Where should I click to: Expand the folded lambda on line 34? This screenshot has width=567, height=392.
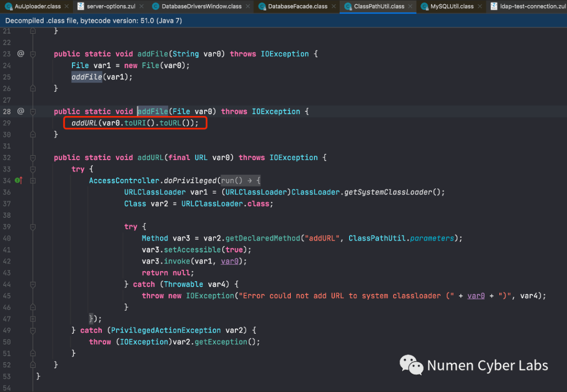point(33,181)
